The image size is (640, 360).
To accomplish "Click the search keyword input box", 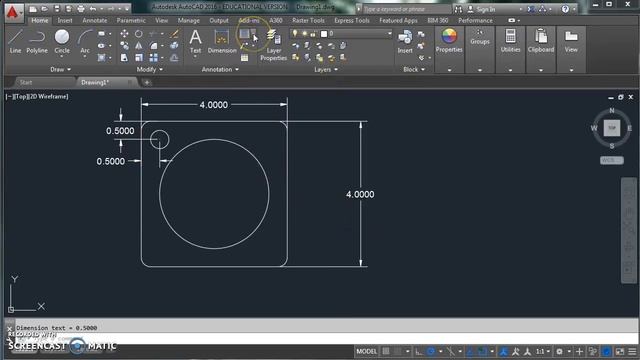I will pyautogui.click(x=407, y=9).
